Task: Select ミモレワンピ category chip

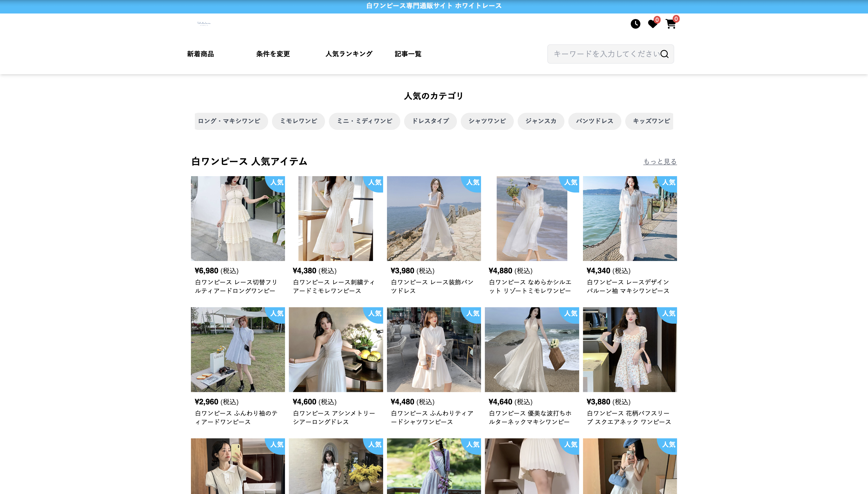Action: pyautogui.click(x=298, y=121)
